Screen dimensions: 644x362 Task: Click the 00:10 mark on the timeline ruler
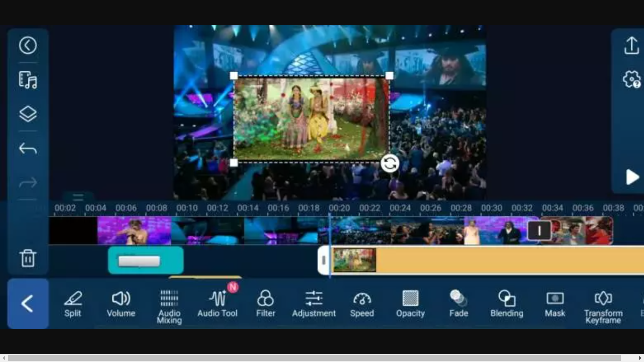point(187,208)
